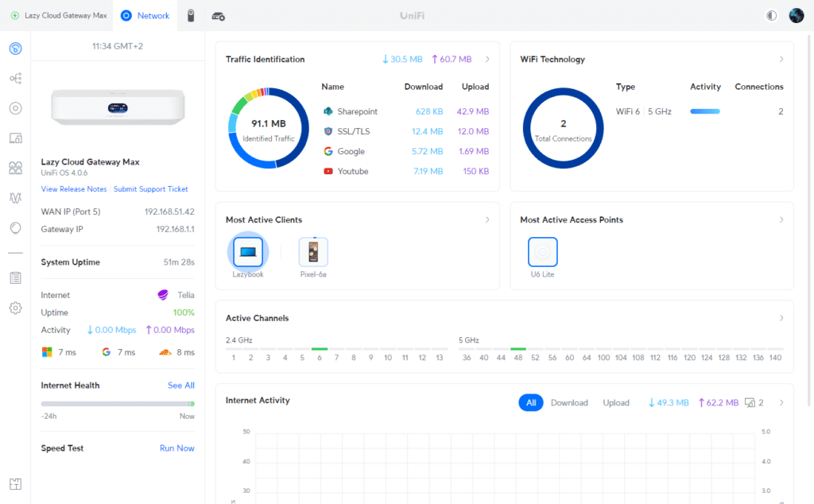This screenshot has height=504, width=814.
Task: Expand the Most Active Access Points panel
Action: (x=781, y=219)
